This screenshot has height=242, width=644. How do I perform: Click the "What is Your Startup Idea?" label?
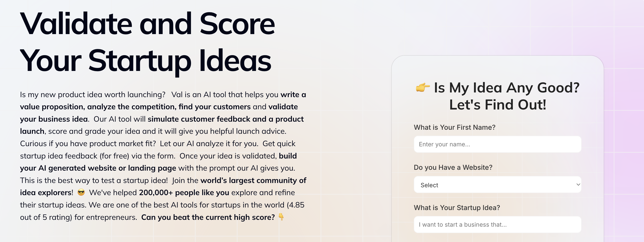tap(457, 207)
